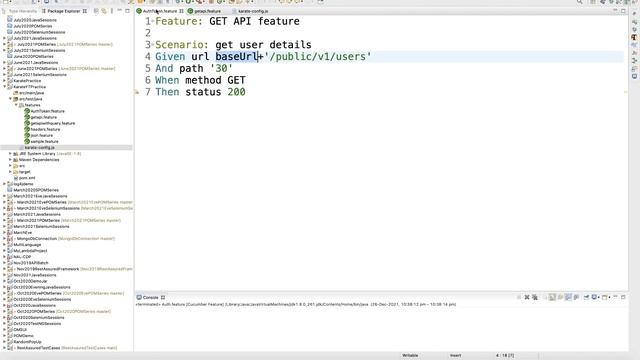Viewport: 640px width, 360px height.
Task: Expand July2021JavaSessions project
Action: point(5,38)
